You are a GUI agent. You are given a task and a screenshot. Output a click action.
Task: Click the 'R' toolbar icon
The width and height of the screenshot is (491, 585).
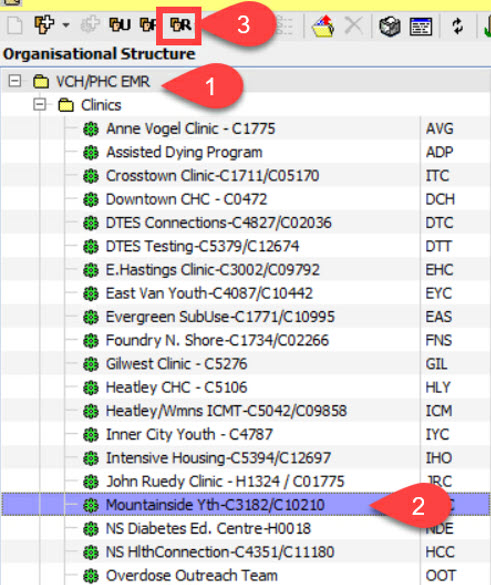(181, 25)
